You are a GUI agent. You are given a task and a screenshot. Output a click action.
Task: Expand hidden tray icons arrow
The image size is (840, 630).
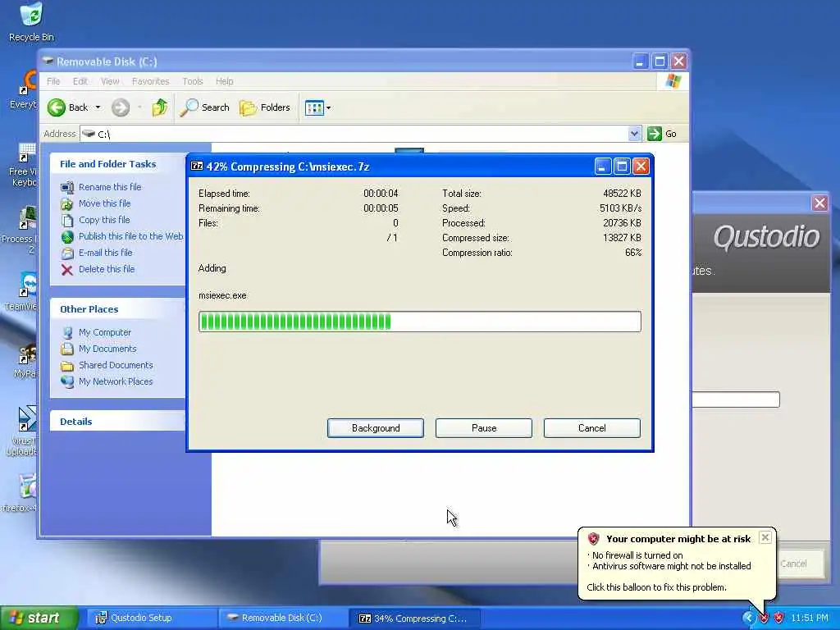[748, 618]
